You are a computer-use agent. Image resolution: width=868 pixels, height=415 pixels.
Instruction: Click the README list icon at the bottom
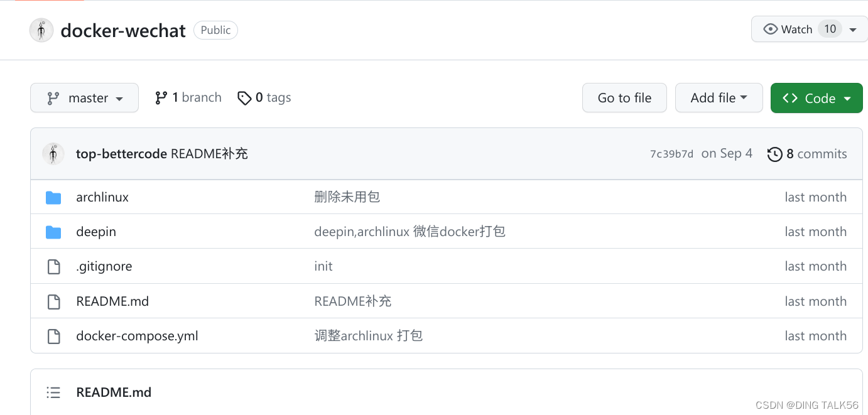point(53,392)
